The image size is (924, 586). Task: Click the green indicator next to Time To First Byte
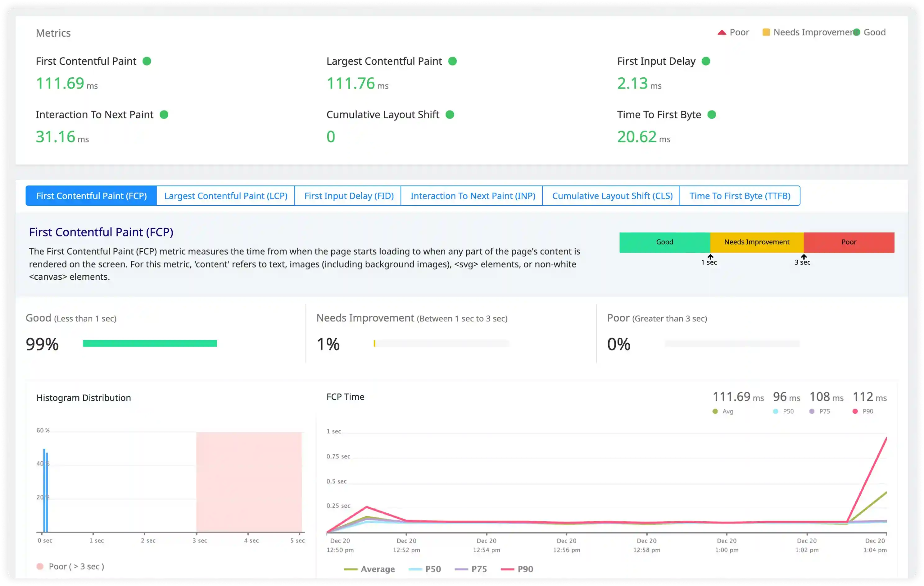tap(713, 114)
